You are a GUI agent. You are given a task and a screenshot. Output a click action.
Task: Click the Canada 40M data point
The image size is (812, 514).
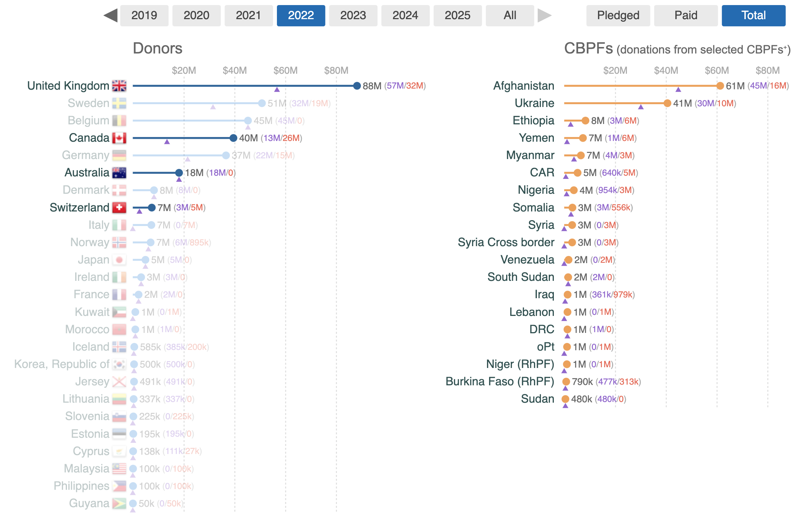click(x=233, y=138)
